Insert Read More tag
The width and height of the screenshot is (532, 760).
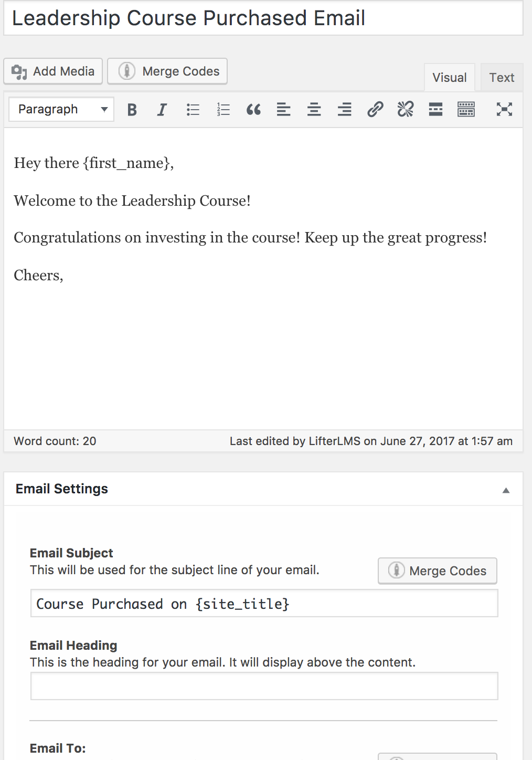point(435,110)
